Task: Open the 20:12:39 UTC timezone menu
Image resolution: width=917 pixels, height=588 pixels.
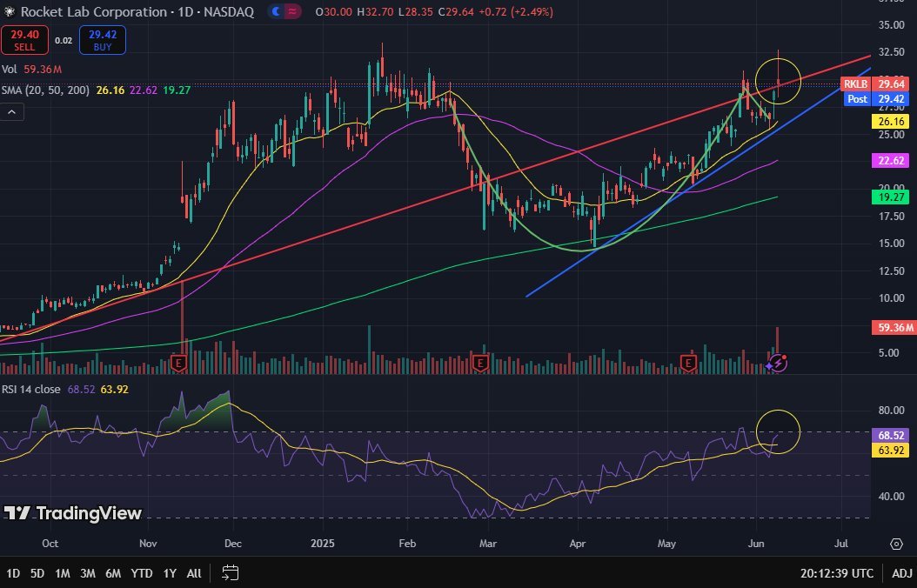Action: pos(837,573)
